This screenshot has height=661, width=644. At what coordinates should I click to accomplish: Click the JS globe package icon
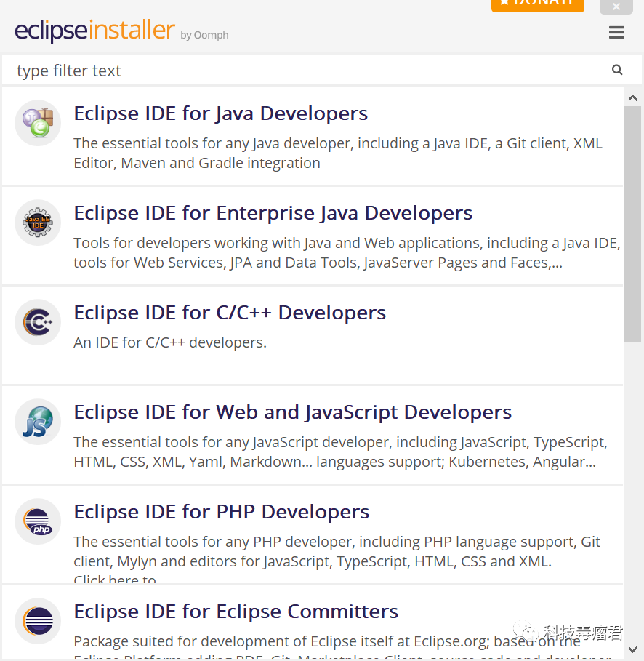[38, 422]
